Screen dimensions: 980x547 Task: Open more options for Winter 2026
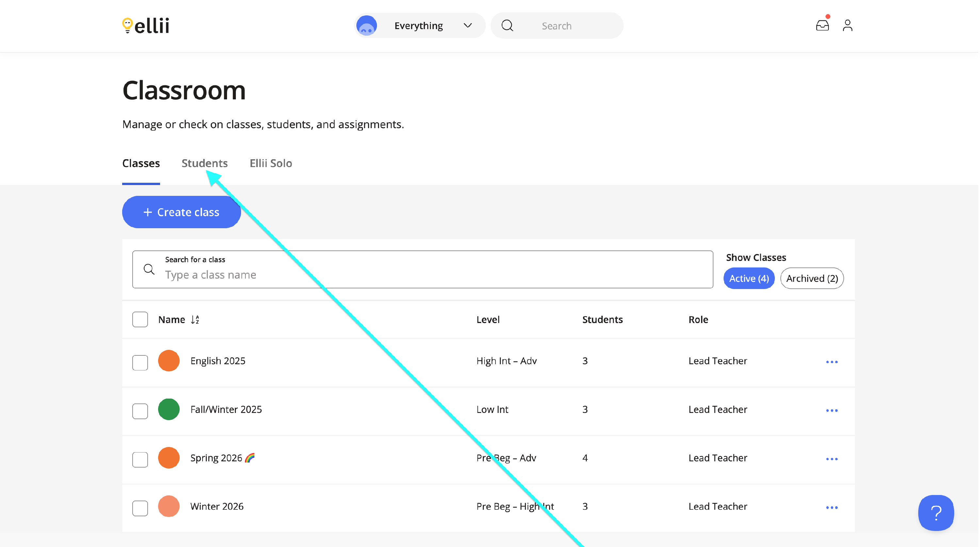832,507
